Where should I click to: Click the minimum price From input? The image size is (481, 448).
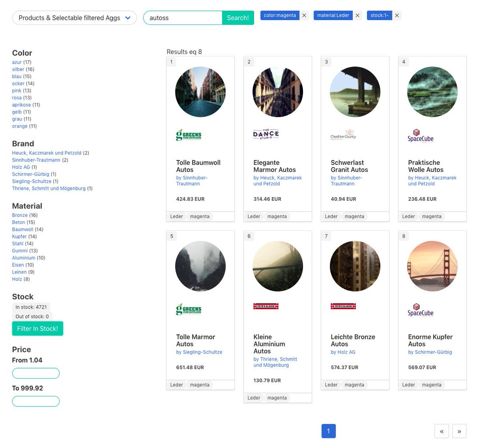coord(36,373)
